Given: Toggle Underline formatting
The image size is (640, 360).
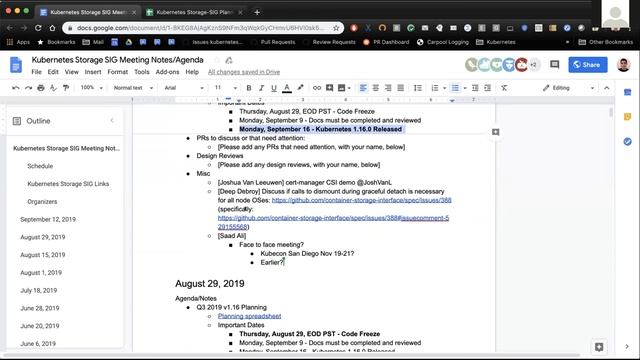Looking at the screenshot, I should coord(274,88).
